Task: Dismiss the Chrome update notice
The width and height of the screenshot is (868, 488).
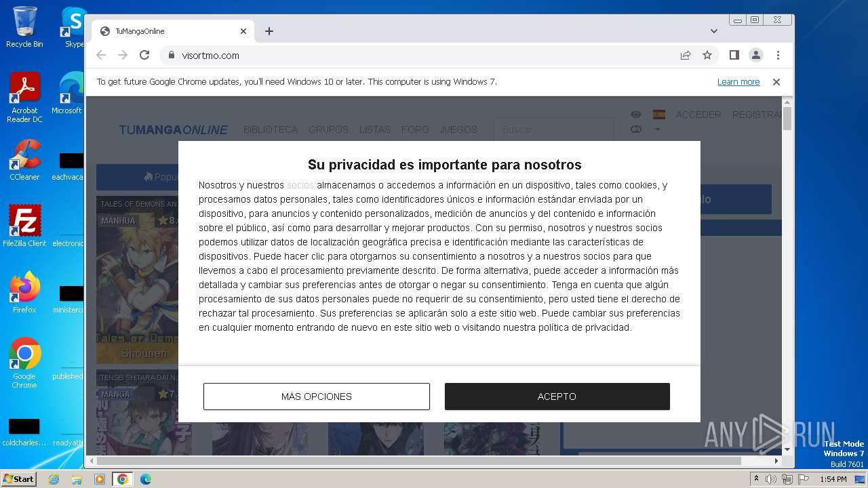Action: [x=776, y=82]
